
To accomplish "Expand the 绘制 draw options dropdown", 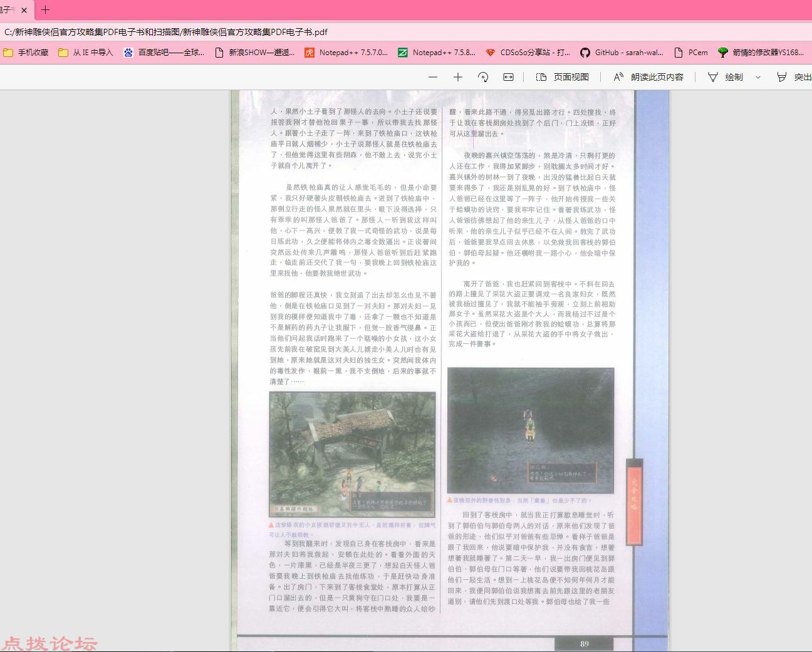I will (758, 77).
